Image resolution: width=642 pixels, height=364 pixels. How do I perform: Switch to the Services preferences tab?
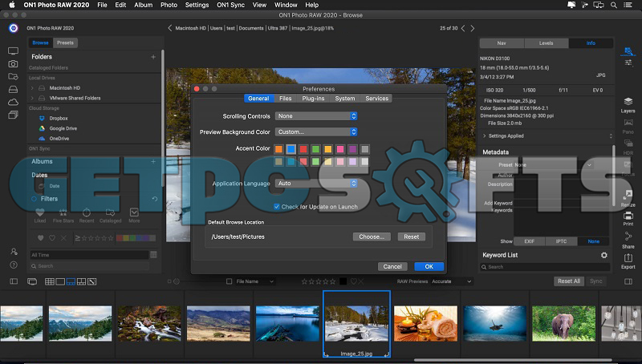point(376,99)
